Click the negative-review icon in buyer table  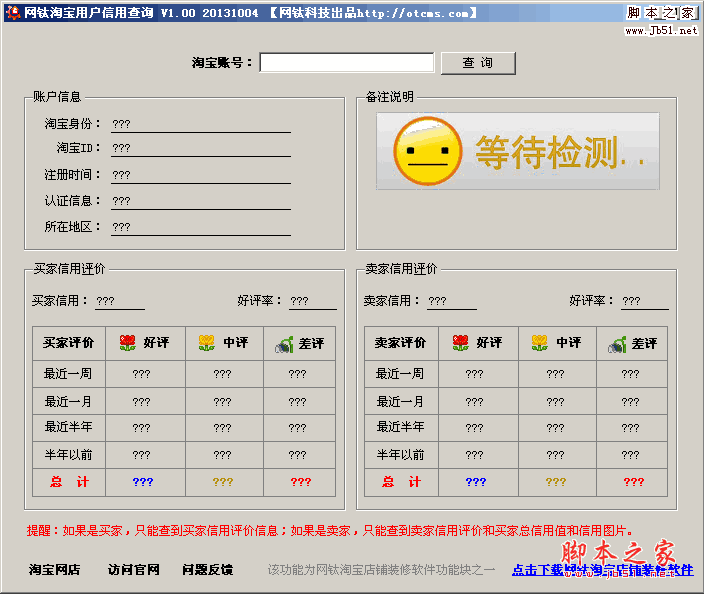[284, 344]
